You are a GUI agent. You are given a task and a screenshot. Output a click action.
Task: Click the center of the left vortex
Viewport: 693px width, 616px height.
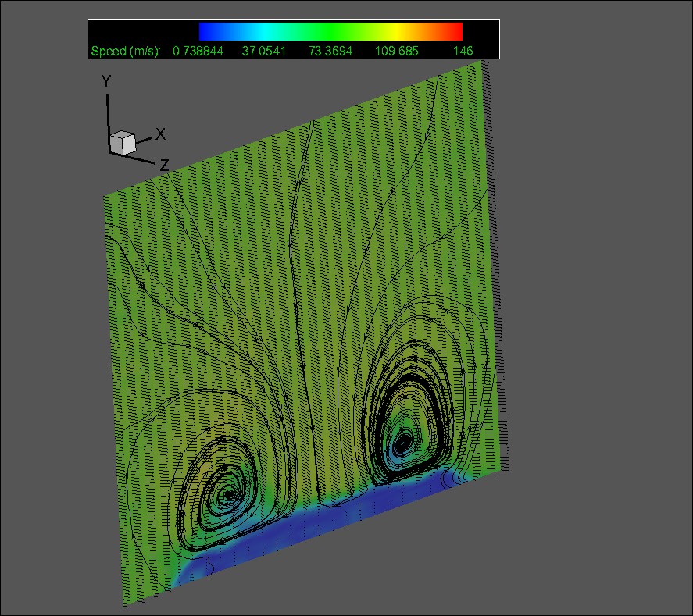click(228, 493)
